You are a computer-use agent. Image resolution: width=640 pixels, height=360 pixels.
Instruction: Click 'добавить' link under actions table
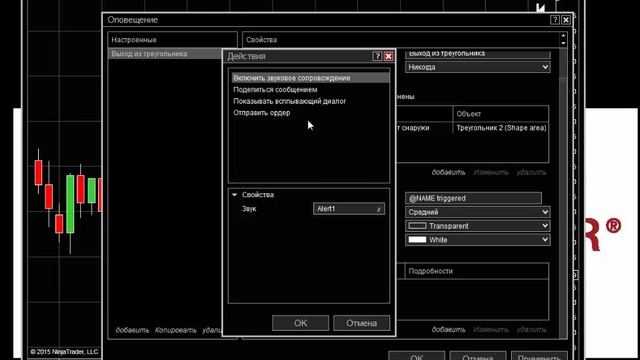[448, 329]
